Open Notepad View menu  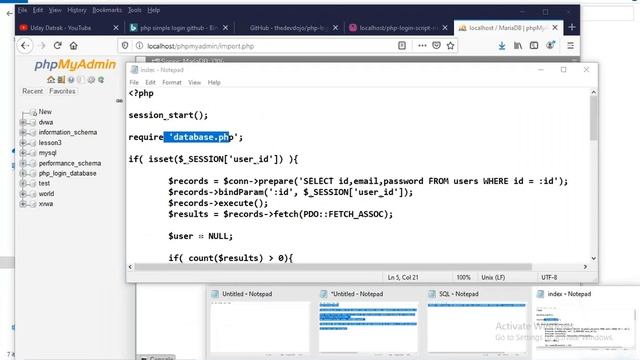pyautogui.click(x=195, y=82)
